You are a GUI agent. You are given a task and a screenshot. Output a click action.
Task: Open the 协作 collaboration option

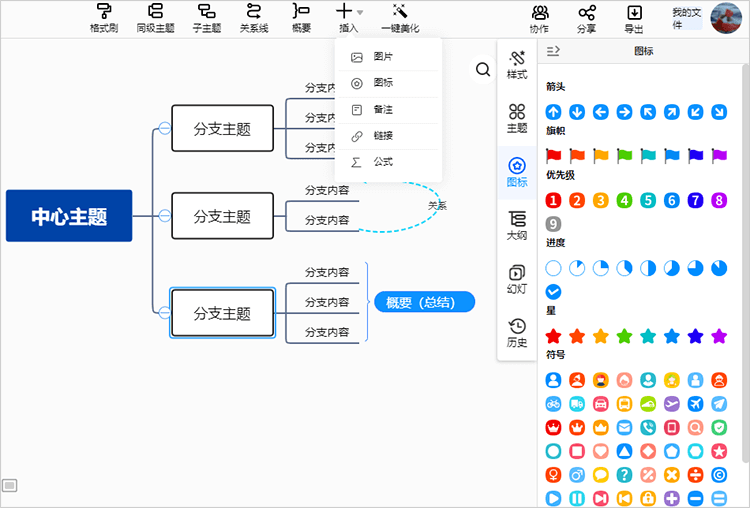540,19
